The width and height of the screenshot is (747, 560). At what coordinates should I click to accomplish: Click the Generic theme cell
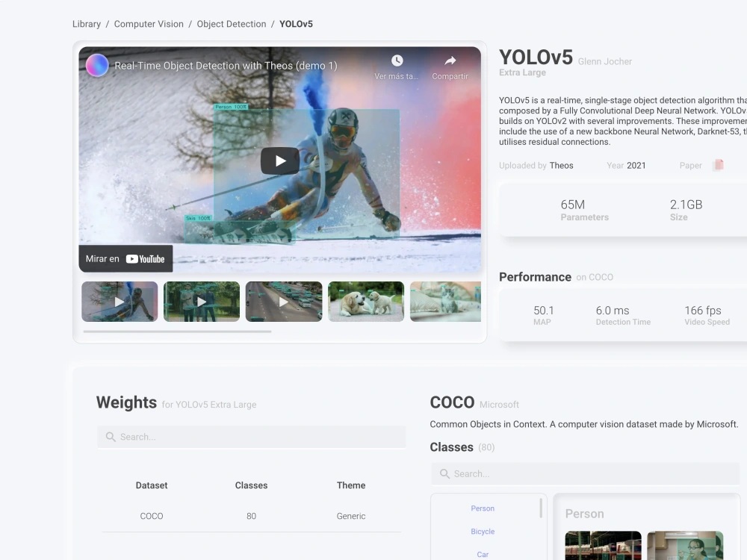[351, 516]
